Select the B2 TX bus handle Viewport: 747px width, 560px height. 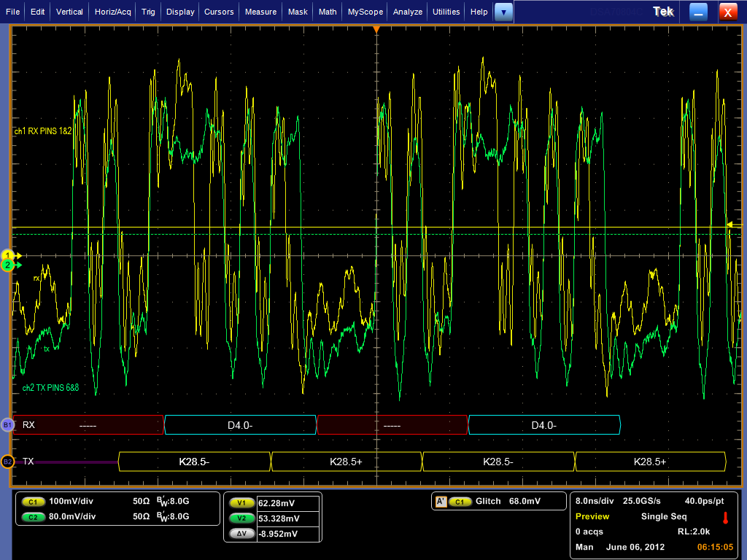coord(7,462)
